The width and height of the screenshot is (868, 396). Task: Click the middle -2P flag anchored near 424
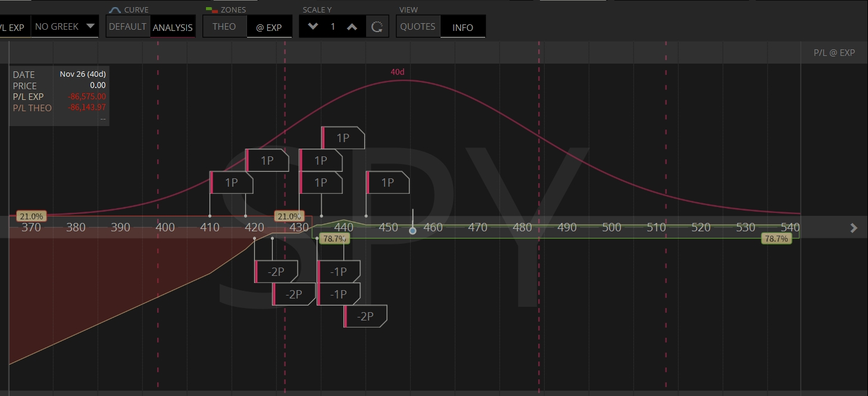(x=294, y=294)
